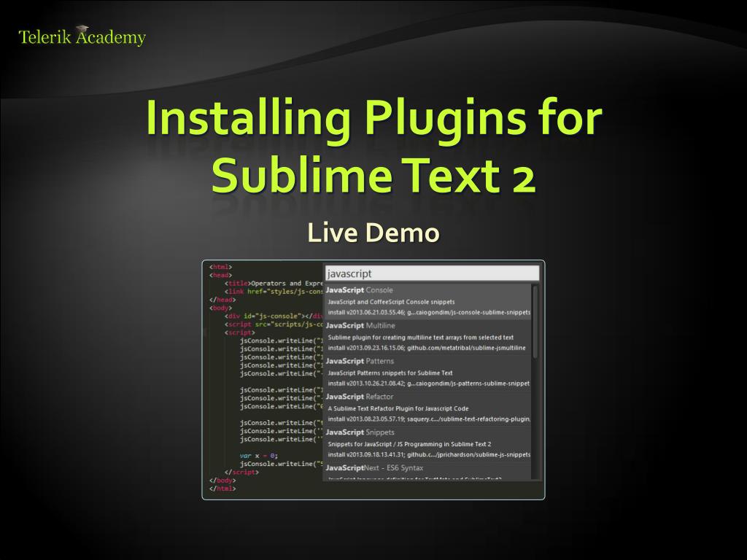747x560 pixels.
Task: Click the 'Live Demo' subtitle text
Action: click(373, 233)
